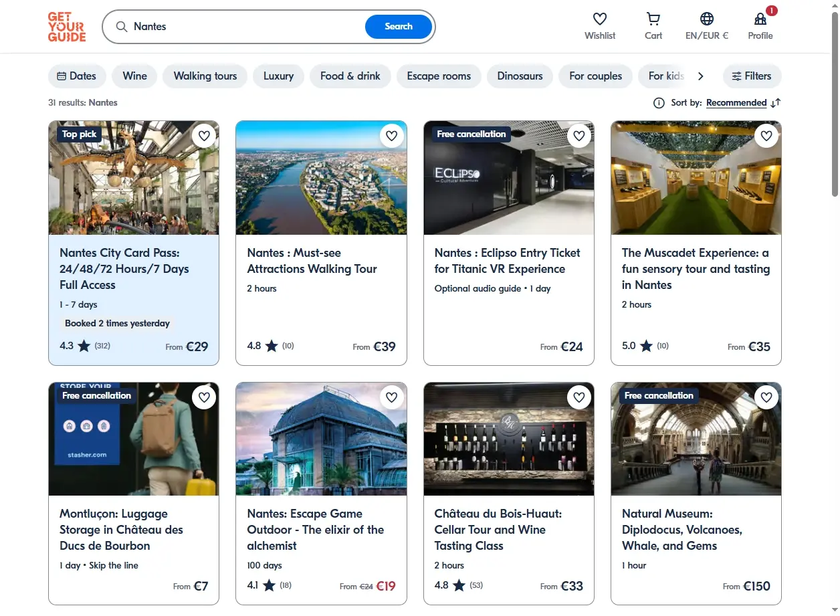
Task: Open the Recommended sort dropdown
Action: pyautogui.click(x=736, y=103)
